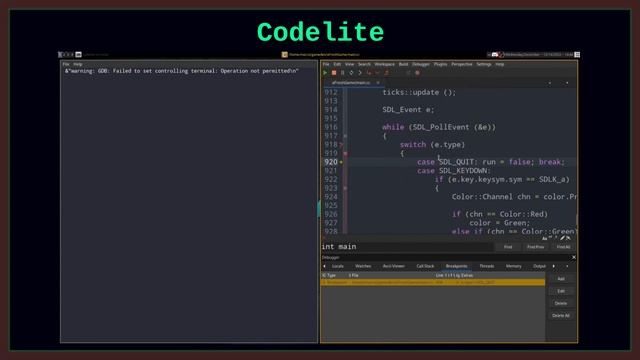Click the Step Into debugger icon
This screenshot has width=640, height=360.
pyautogui.click(x=369, y=73)
